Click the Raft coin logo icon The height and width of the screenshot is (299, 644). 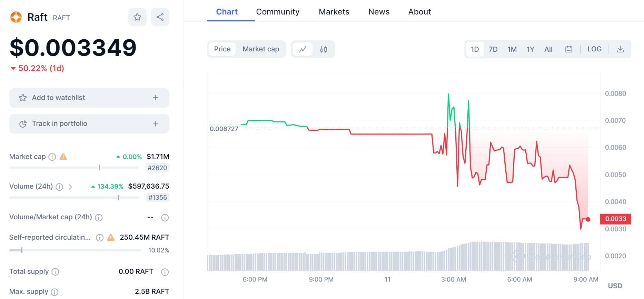click(16, 17)
